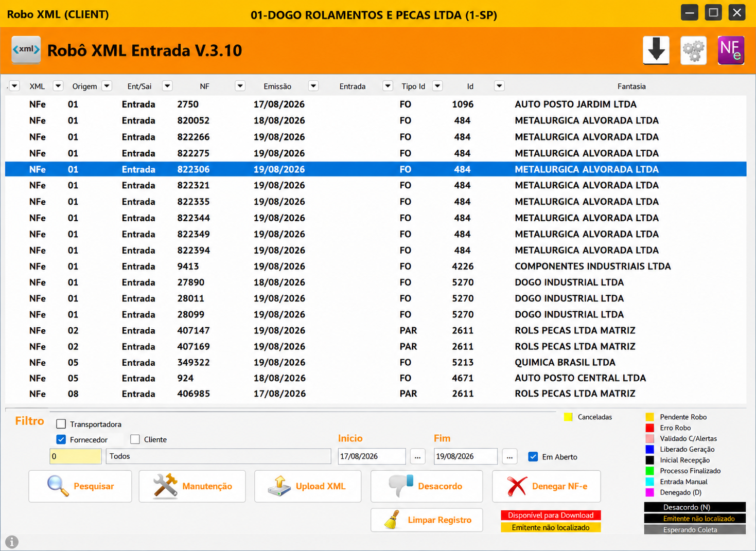Click Upload XML button
756x551 pixels.
[x=308, y=486]
